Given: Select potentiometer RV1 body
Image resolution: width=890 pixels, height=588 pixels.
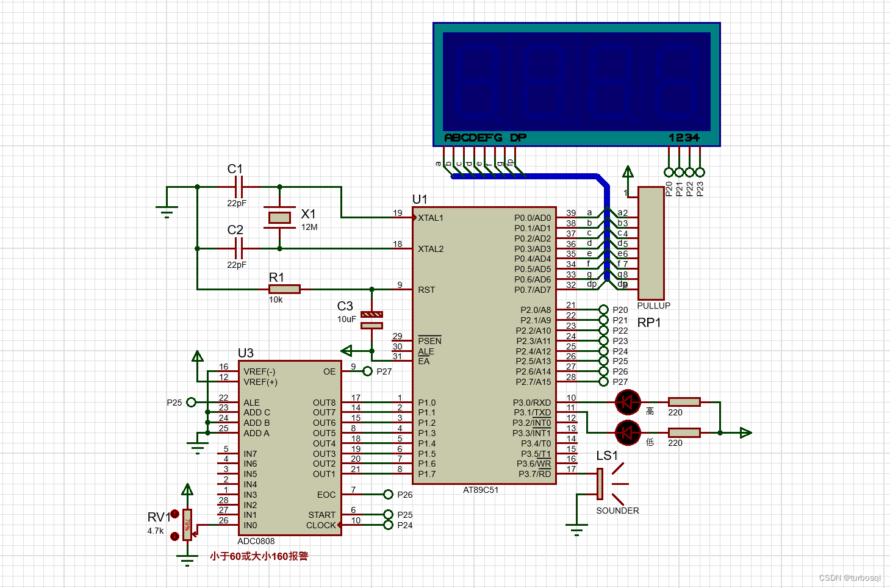Looking at the screenshot, I should [187, 525].
